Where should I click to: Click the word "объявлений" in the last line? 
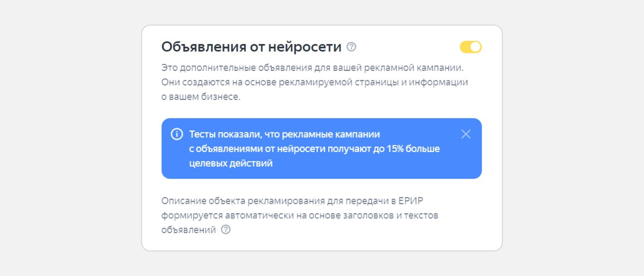pos(189,230)
